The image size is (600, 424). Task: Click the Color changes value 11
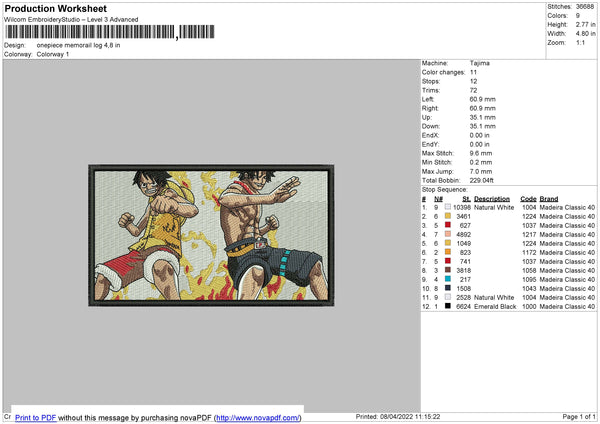pyautogui.click(x=473, y=72)
